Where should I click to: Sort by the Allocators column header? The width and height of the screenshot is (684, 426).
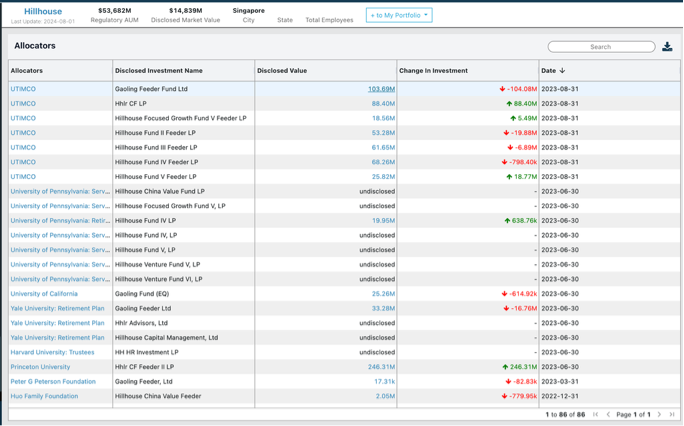pyautogui.click(x=27, y=71)
